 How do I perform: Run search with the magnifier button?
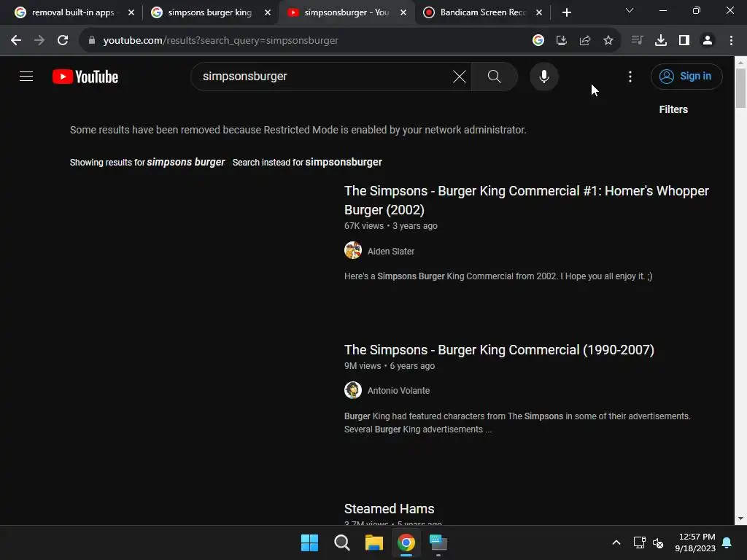point(495,76)
